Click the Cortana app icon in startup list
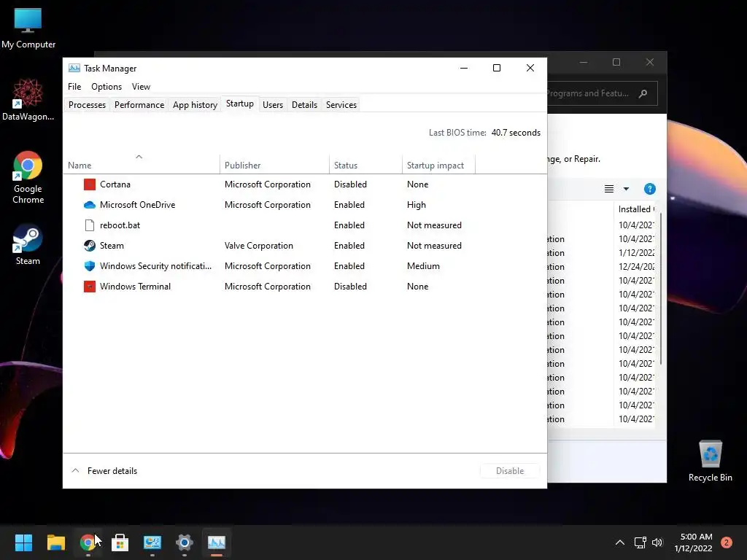This screenshot has height=560, width=747. (x=90, y=184)
